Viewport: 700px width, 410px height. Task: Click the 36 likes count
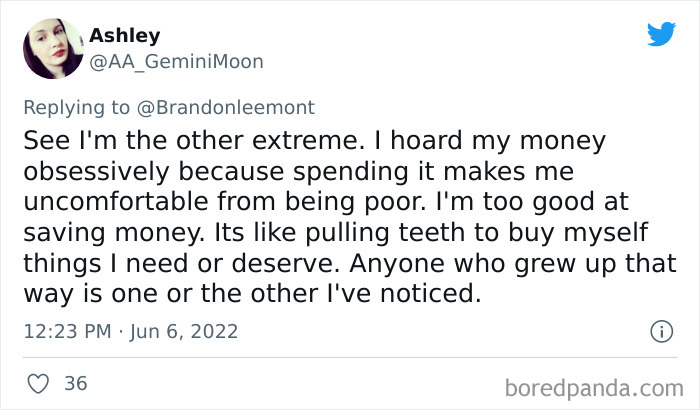click(74, 383)
